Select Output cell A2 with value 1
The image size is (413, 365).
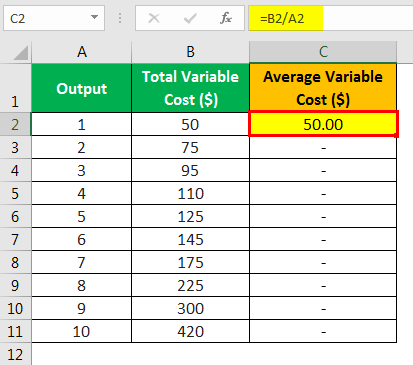click(x=82, y=124)
